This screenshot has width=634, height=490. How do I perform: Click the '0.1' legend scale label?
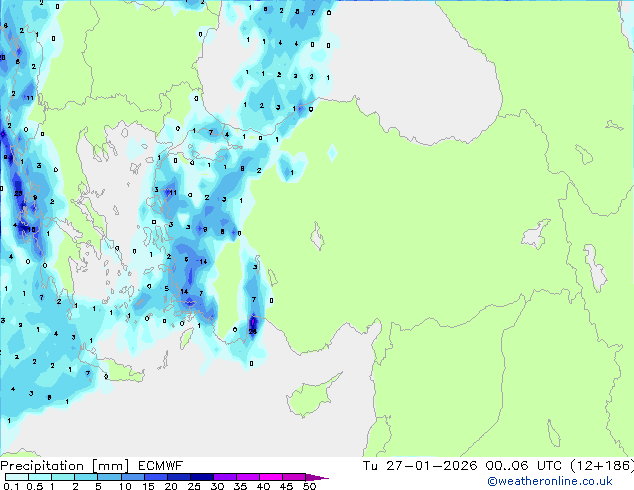(x=13, y=486)
